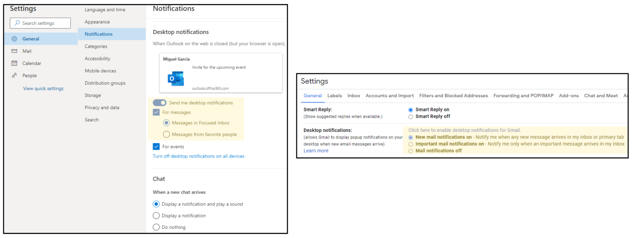The image size is (644, 238).
Task: Open Appearance settings
Action: 97,22
